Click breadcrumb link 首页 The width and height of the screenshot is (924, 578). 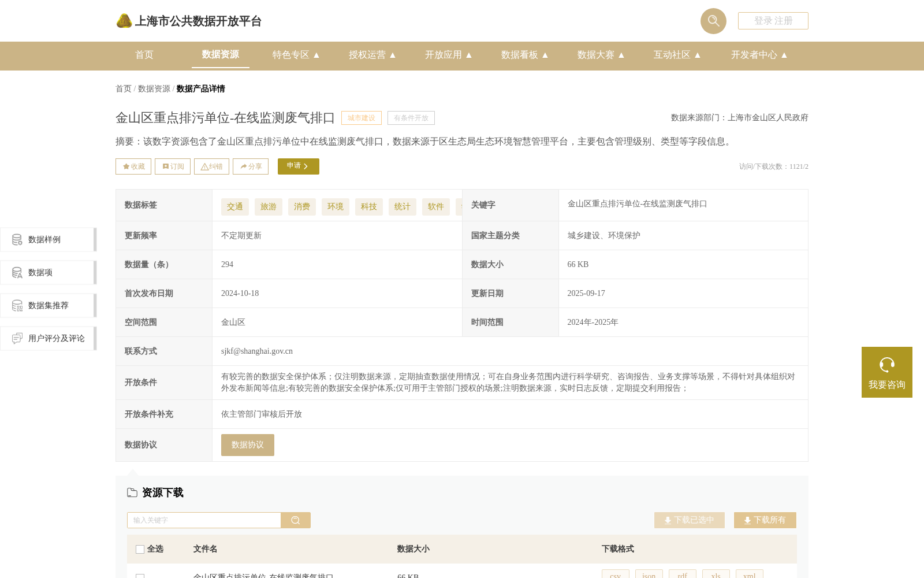point(124,88)
